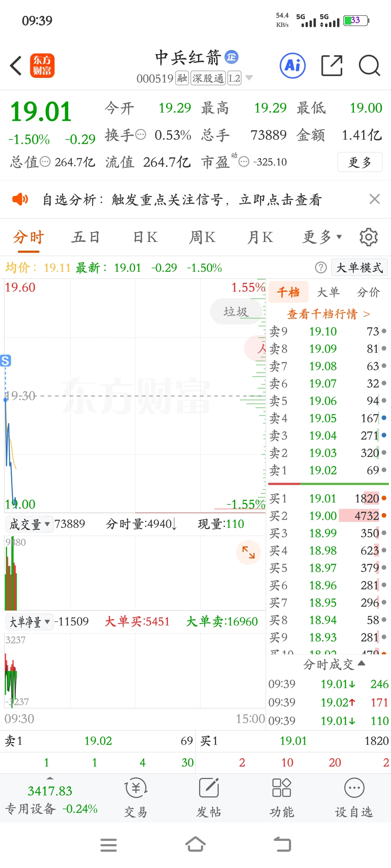Tap the 总值 info icon
The width and height of the screenshot is (391, 868).
click(x=45, y=162)
